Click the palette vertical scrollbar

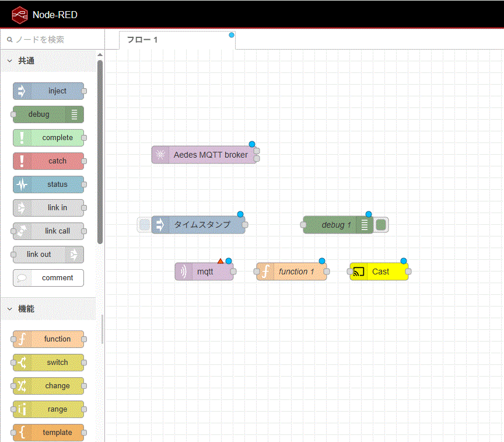[100, 152]
